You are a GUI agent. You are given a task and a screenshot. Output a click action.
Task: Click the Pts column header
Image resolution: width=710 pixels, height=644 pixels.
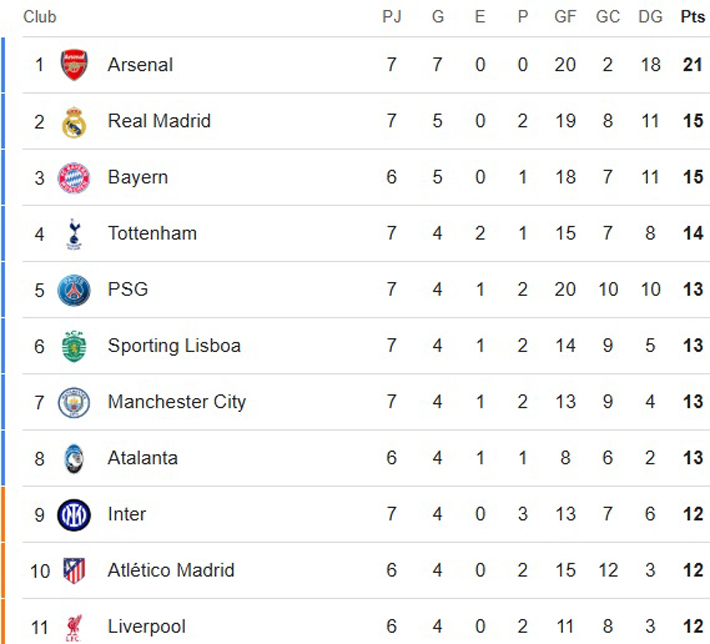692,17
